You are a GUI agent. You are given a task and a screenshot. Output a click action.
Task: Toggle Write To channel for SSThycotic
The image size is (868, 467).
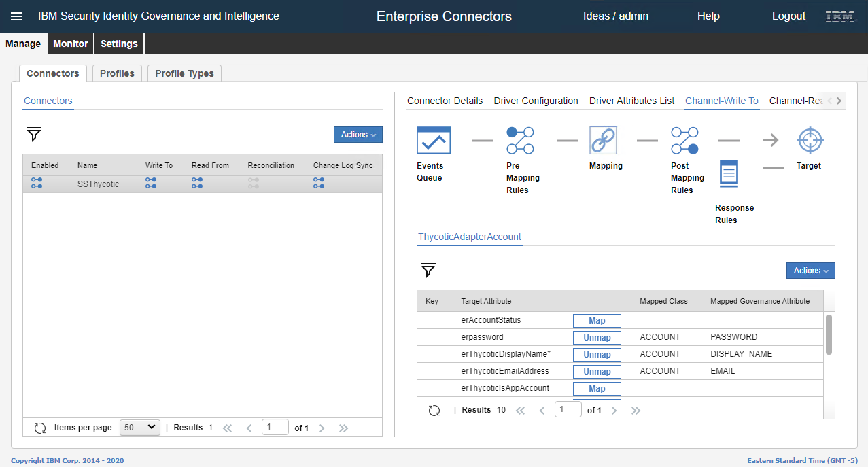tap(151, 184)
